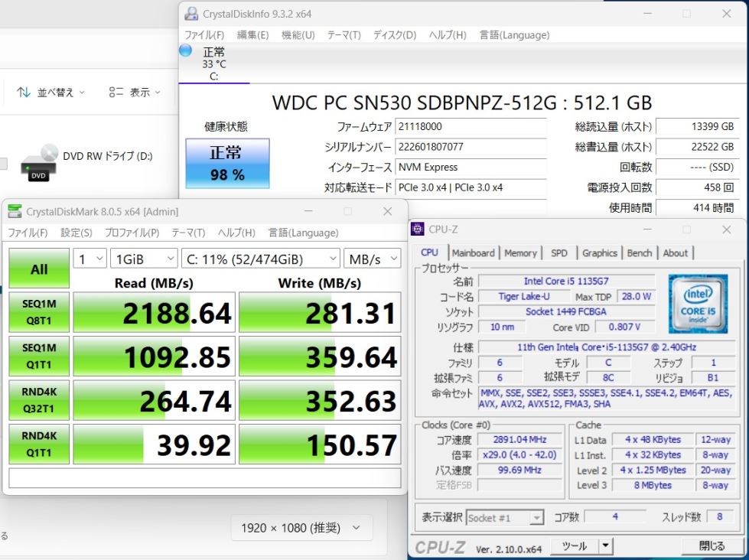Open CrystalDiskInfo ディスク(D) menu
The image size is (749, 560).
click(x=395, y=35)
